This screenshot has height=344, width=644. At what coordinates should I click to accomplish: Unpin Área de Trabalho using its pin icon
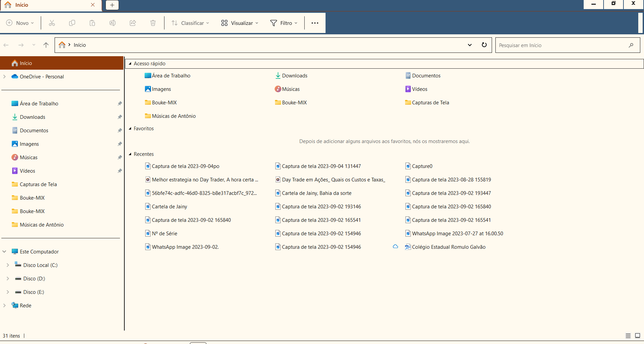pos(120,103)
